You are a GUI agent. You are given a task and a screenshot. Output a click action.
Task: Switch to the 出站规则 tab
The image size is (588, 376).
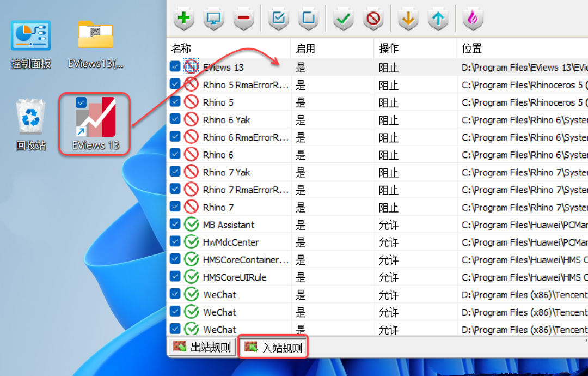click(202, 347)
